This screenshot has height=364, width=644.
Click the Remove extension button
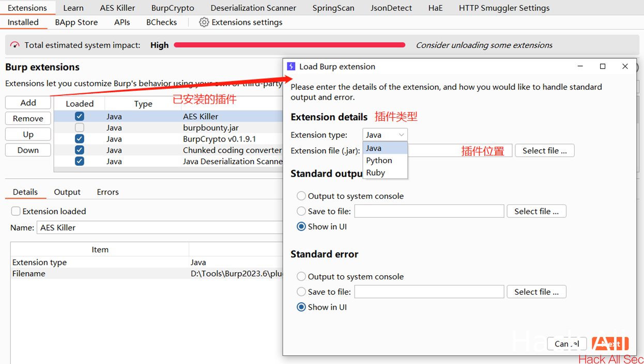point(28,118)
